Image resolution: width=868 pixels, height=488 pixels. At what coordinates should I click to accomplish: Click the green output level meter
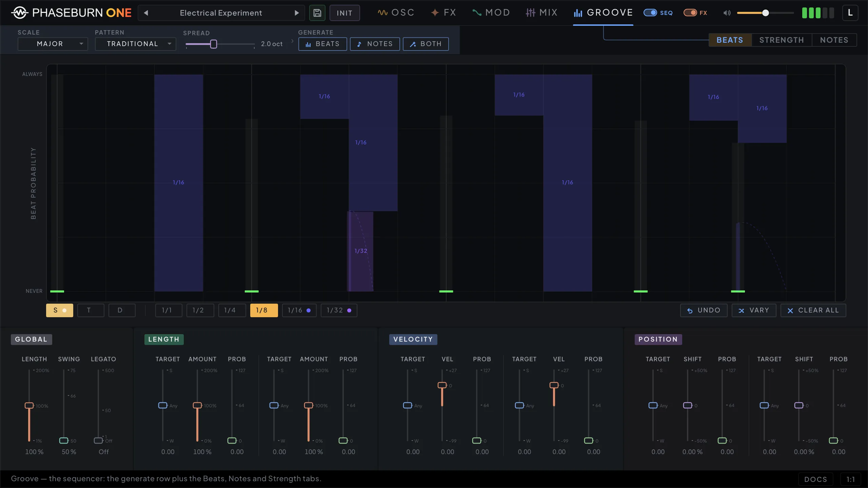pos(818,13)
